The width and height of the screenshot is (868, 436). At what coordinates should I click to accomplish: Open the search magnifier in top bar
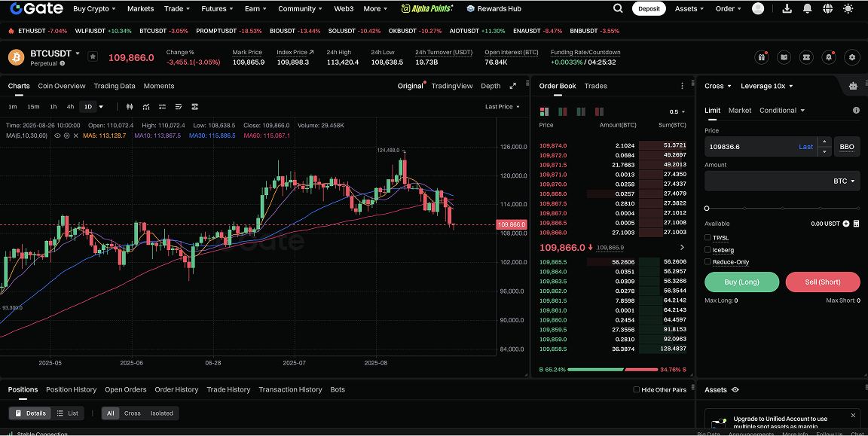click(x=618, y=8)
